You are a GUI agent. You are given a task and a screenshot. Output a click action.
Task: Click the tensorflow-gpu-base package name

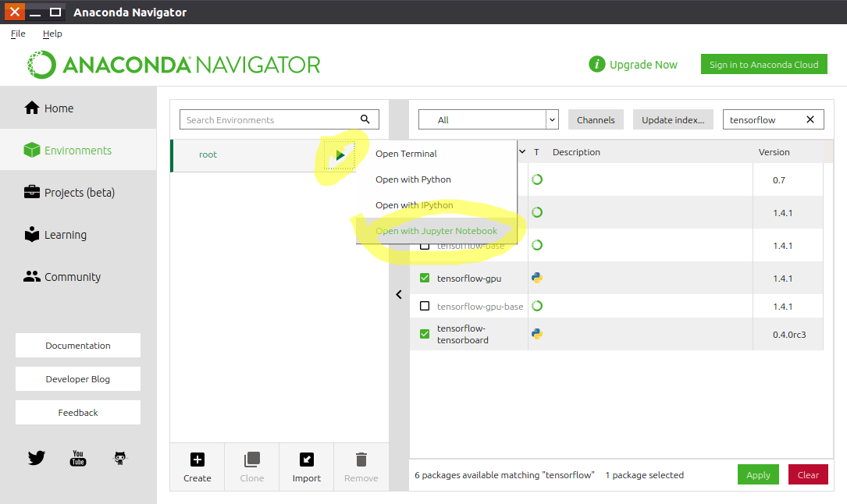coord(480,307)
